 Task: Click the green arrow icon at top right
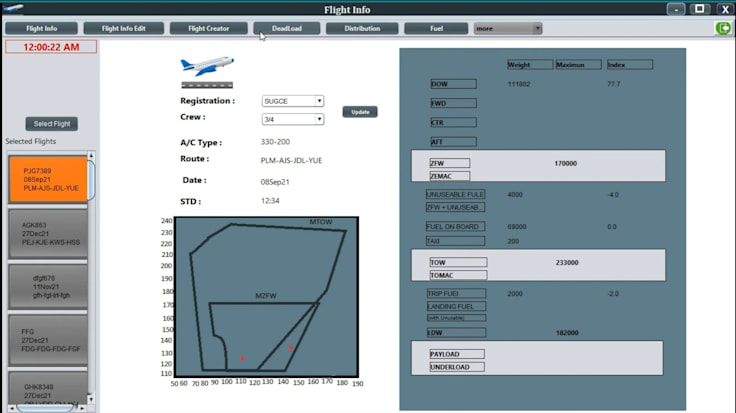click(x=722, y=28)
